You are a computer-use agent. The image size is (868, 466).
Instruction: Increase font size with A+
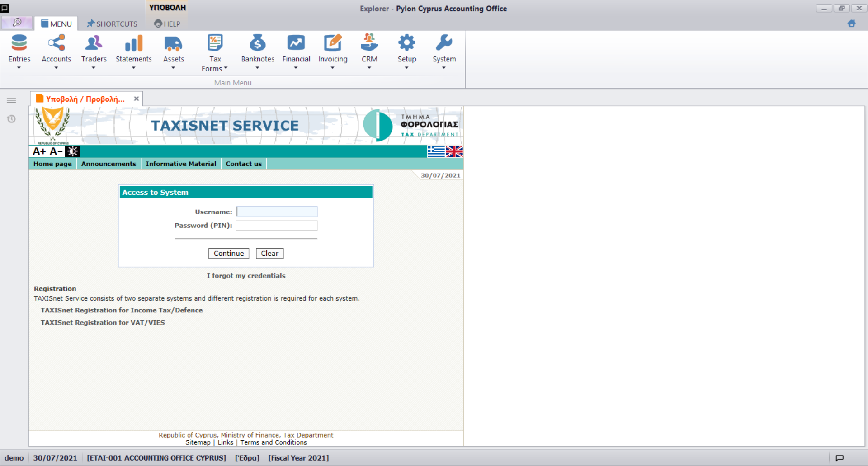pyautogui.click(x=39, y=151)
